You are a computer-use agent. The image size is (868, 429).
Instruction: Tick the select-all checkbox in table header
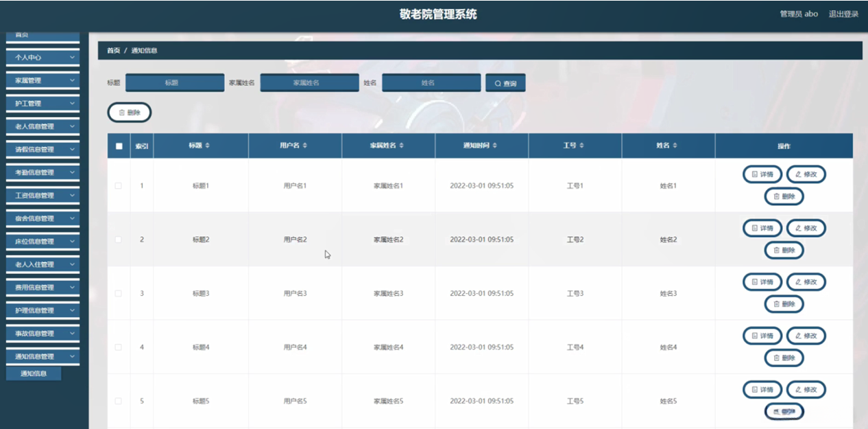click(119, 146)
